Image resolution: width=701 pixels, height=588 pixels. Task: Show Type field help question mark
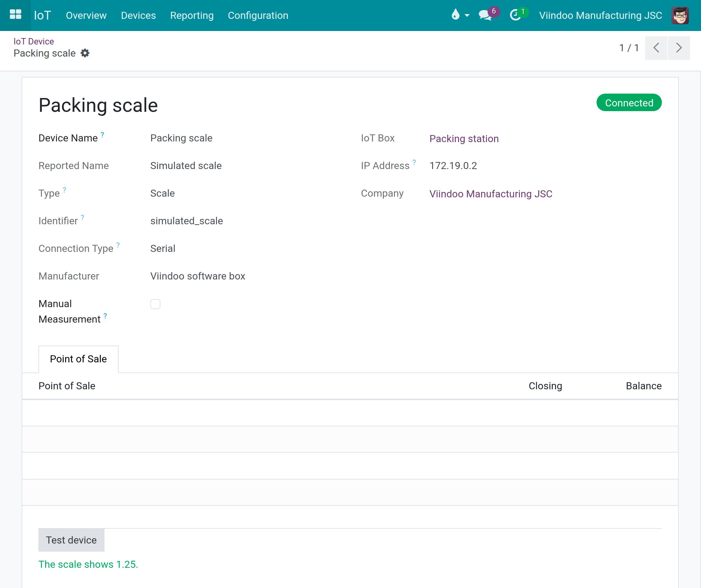point(64,190)
